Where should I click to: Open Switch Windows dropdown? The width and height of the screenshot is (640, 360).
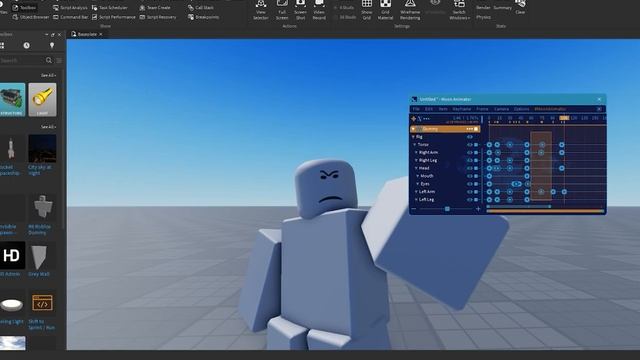pyautogui.click(x=459, y=10)
